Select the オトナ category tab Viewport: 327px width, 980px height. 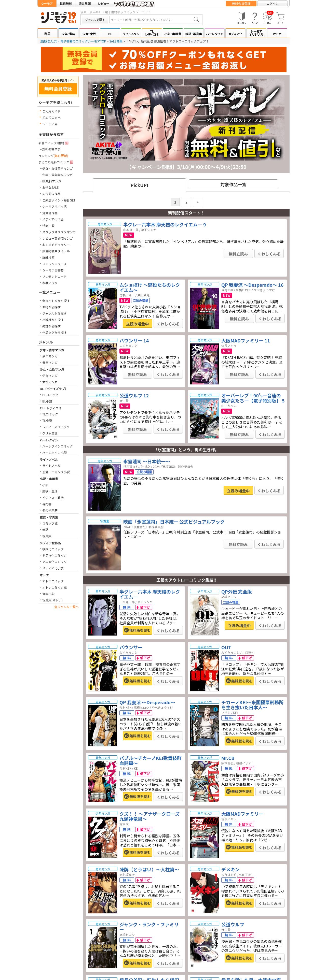click(277, 34)
